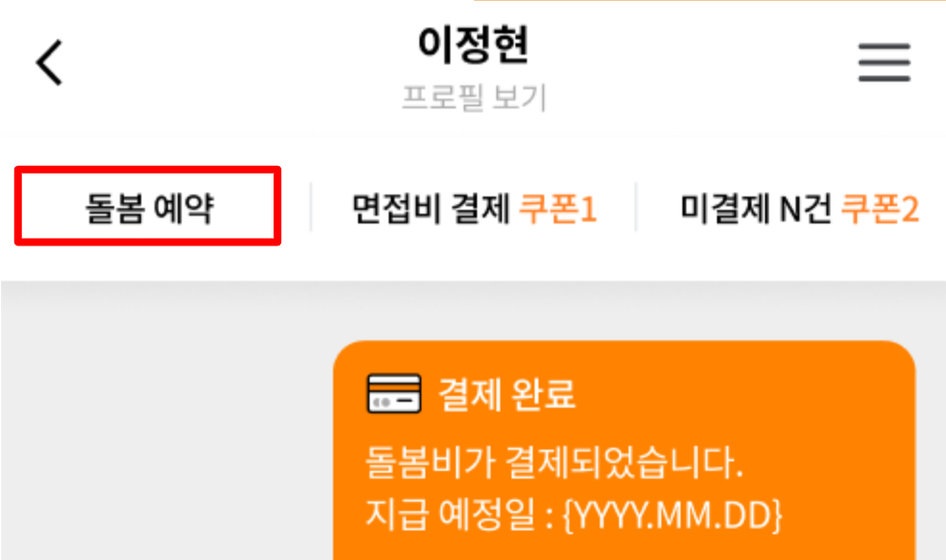Screen dimensions: 946x560
Task: Click the {YYYY.MM.DD} date placeholder
Action: (x=673, y=515)
